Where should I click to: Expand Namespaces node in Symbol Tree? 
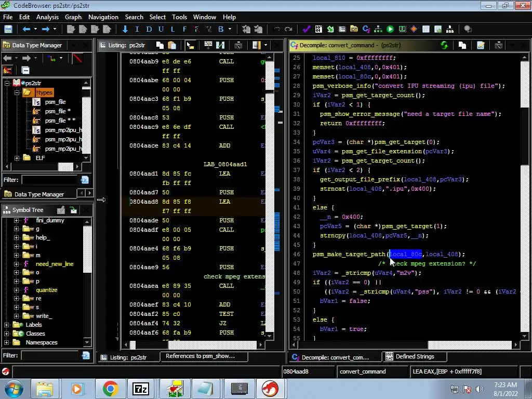[x=6, y=342]
